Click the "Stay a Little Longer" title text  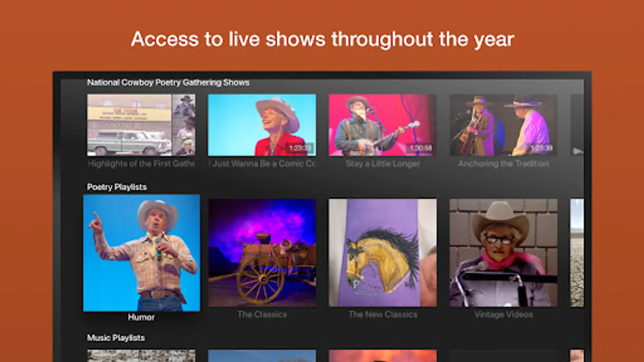383,164
